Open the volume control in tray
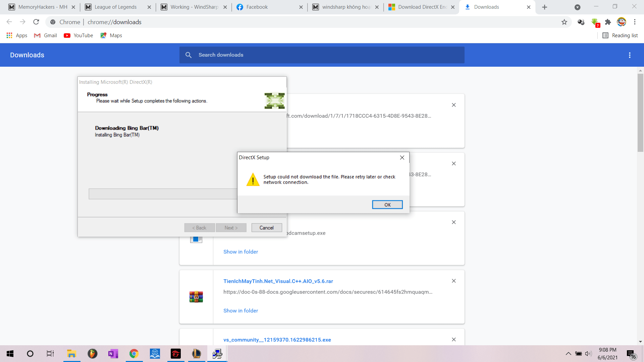Image resolution: width=644 pixels, height=362 pixels. click(588, 354)
